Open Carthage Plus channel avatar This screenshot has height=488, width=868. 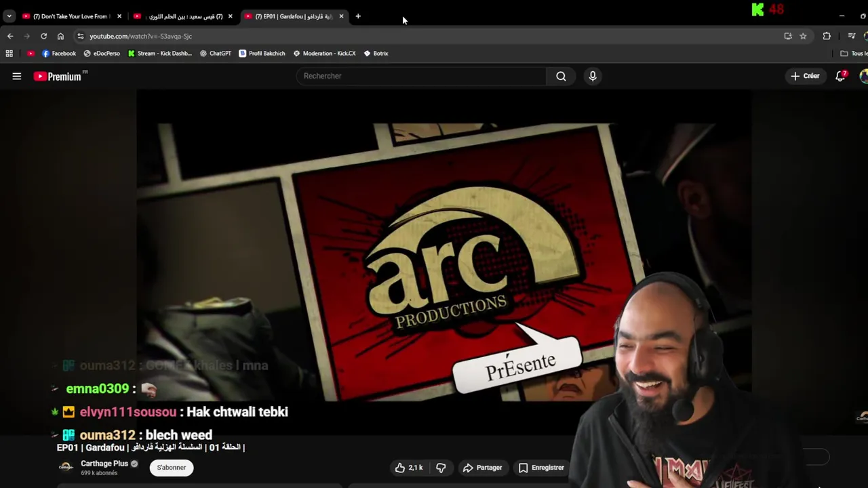[x=66, y=467]
